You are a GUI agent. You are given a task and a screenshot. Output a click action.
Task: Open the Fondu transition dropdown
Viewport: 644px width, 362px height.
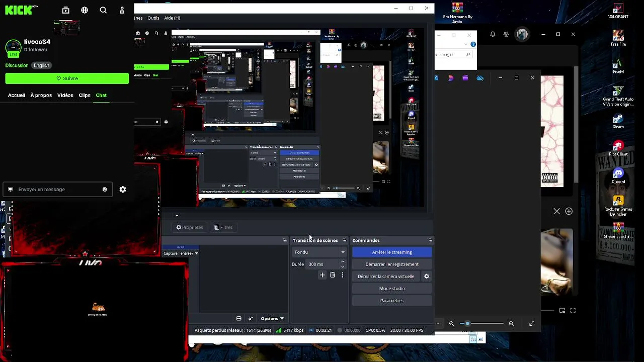point(320,252)
